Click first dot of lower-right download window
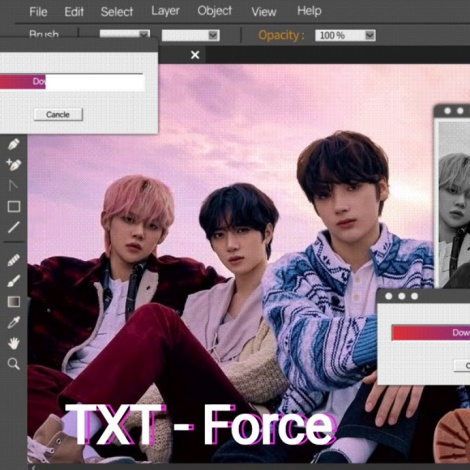 pos(389,296)
